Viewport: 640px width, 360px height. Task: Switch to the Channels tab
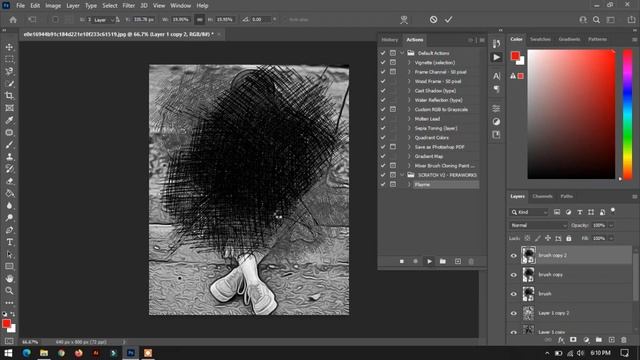542,196
